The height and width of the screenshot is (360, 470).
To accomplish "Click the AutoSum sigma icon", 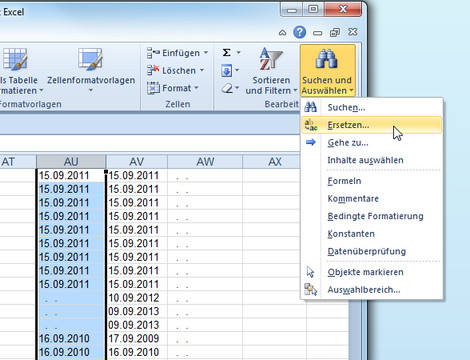I will [x=226, y=53].
